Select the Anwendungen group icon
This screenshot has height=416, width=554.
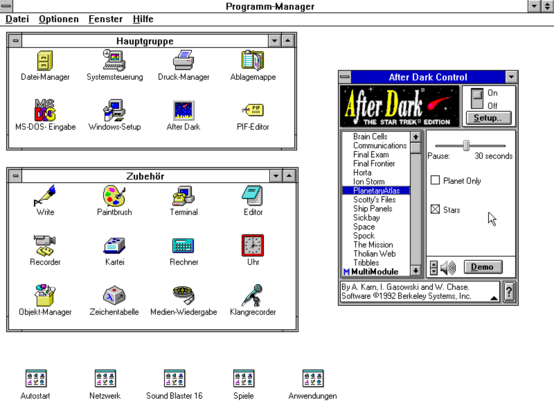[x=313, y=379]
